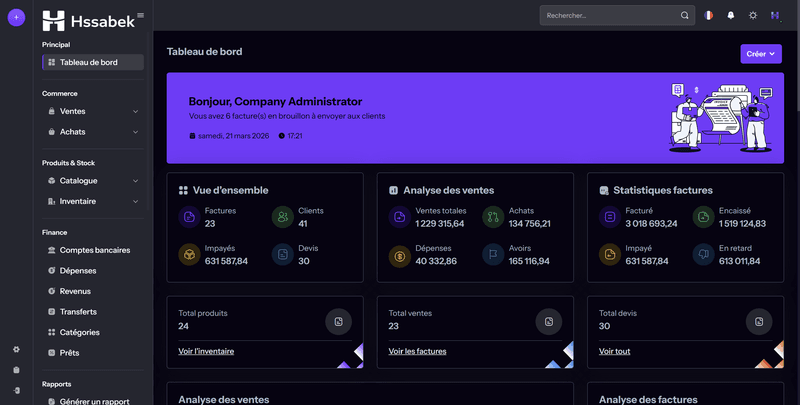This screenshot has width=800, height=405.
Task: Open the user profile avatar menu
Action: 774,16
